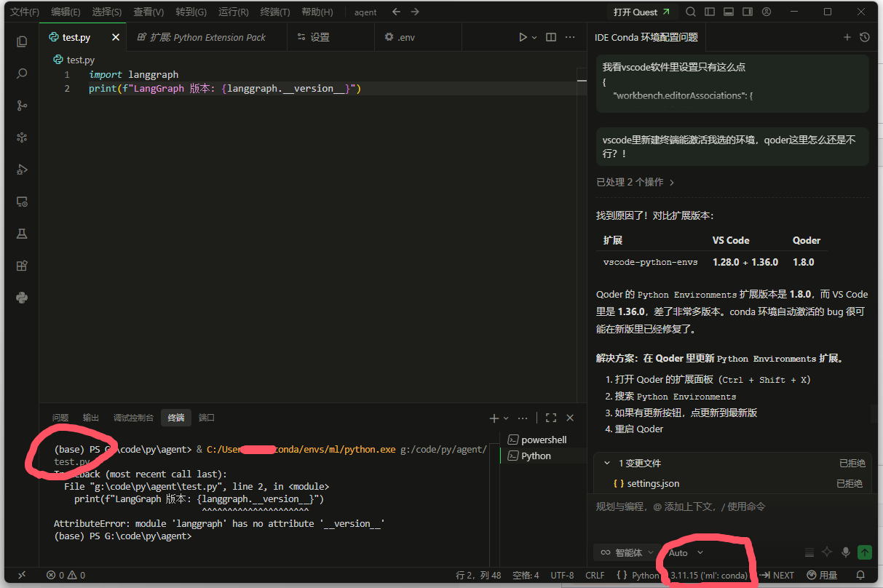Send the chat message with green arrow
Viewport: 883px width, 588px height.
click(865, 552)
